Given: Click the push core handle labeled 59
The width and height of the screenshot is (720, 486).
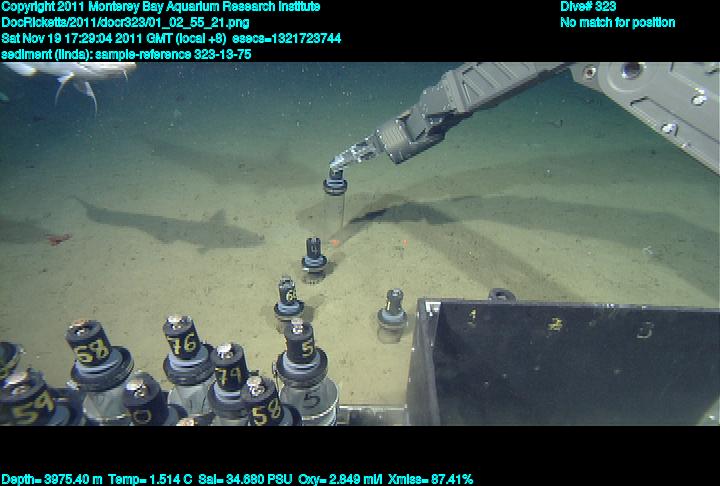Looking at the screenshot, I should (x=28, y=399).
